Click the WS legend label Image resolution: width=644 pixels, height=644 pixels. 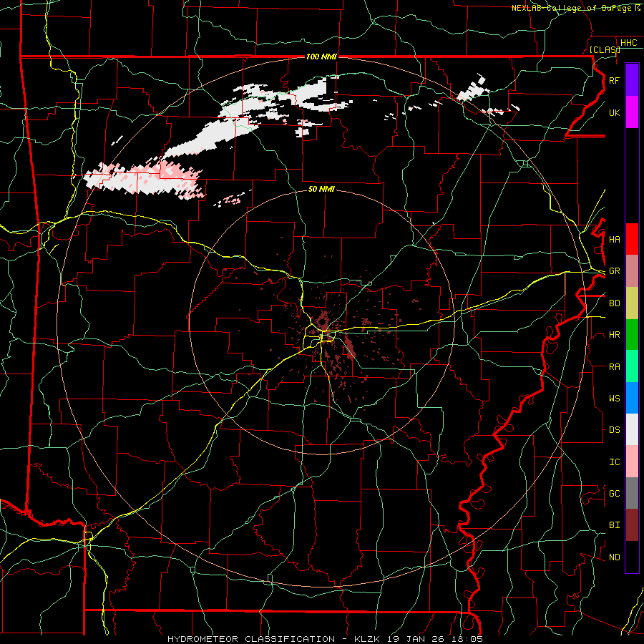click(614, 399)
